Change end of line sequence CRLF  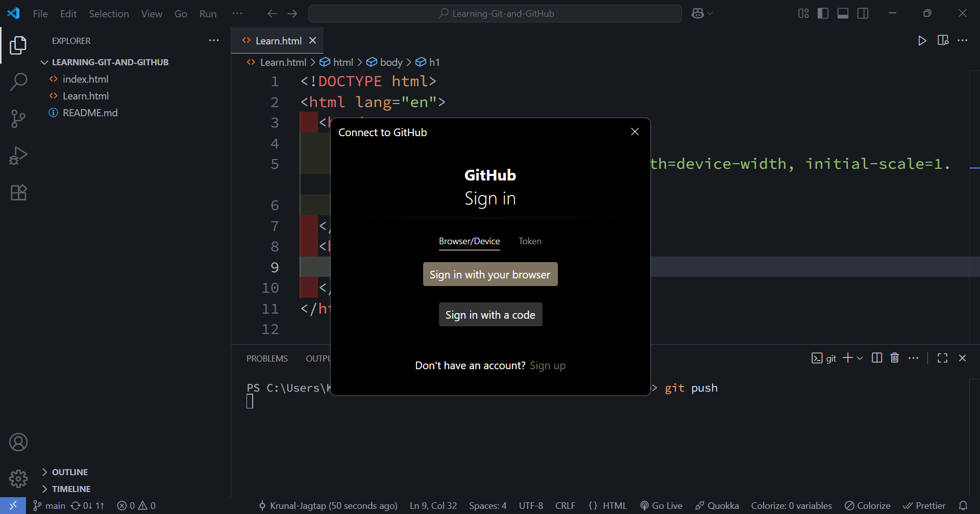coord(566,506)
